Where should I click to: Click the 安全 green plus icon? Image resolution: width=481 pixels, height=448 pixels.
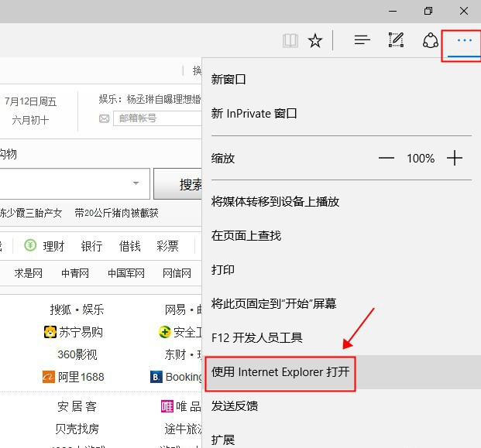pos(165,332)
